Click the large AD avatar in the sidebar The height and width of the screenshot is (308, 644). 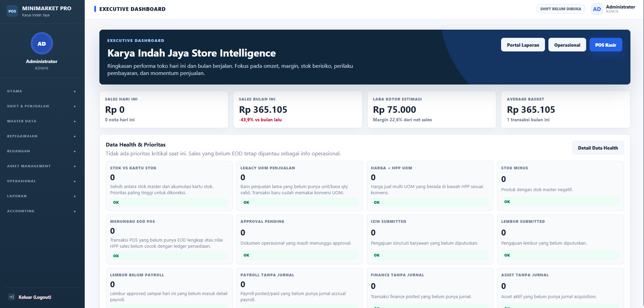(42, 43)
